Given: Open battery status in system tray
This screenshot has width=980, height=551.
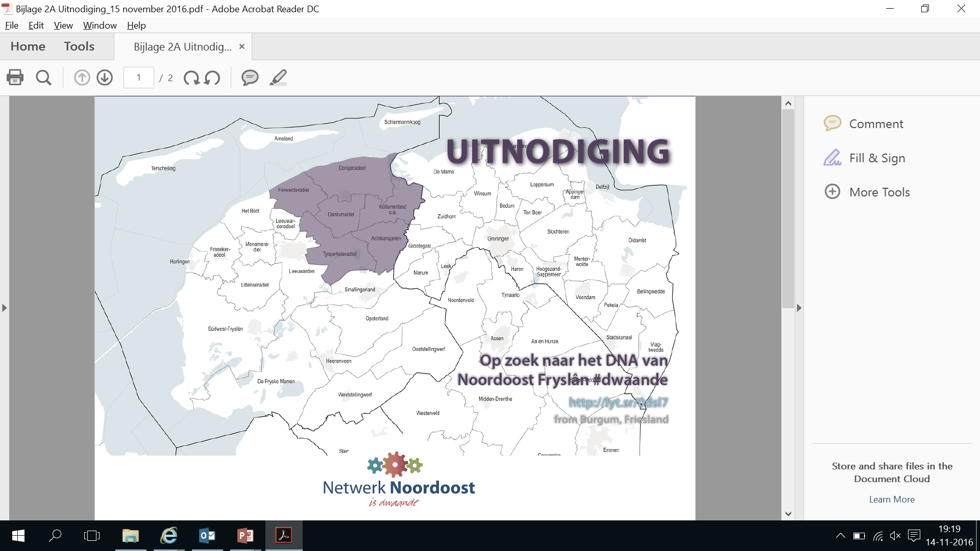Looking at the screenshot, I should [x=859, y=536].
